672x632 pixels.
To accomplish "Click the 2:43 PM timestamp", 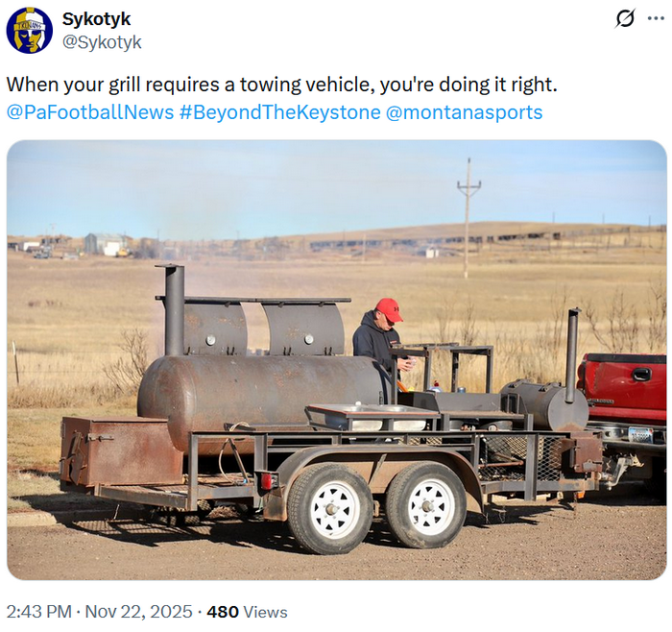I will [39, 612].
